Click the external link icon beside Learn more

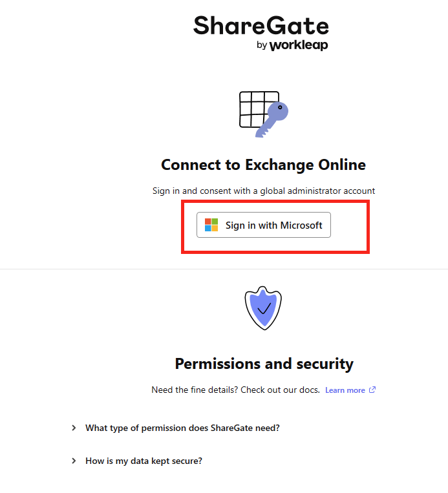(372, 390)
